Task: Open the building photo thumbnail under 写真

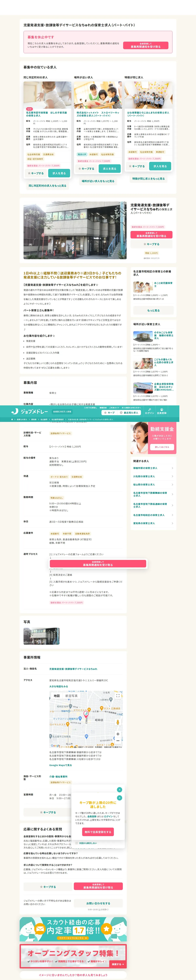Action: [41, 636]
